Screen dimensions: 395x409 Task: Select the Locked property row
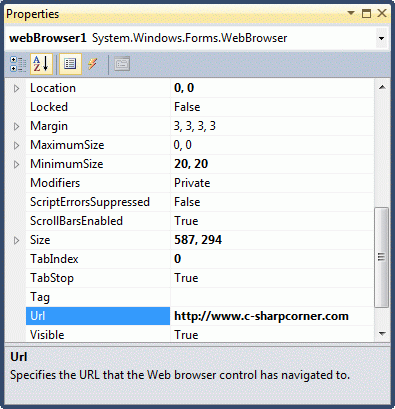tap(199, 107)
